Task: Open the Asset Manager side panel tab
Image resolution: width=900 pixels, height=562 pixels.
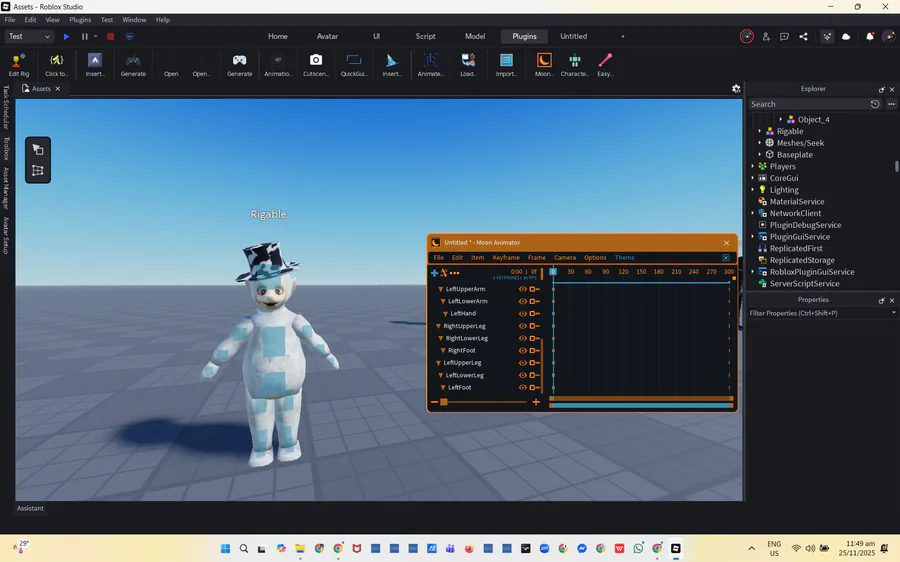Action: tap(6, 188)
